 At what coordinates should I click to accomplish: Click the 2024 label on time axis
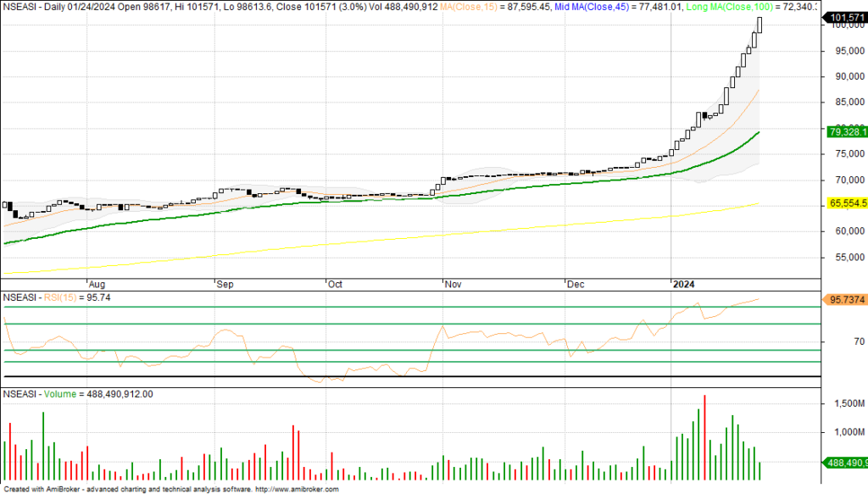682,286
